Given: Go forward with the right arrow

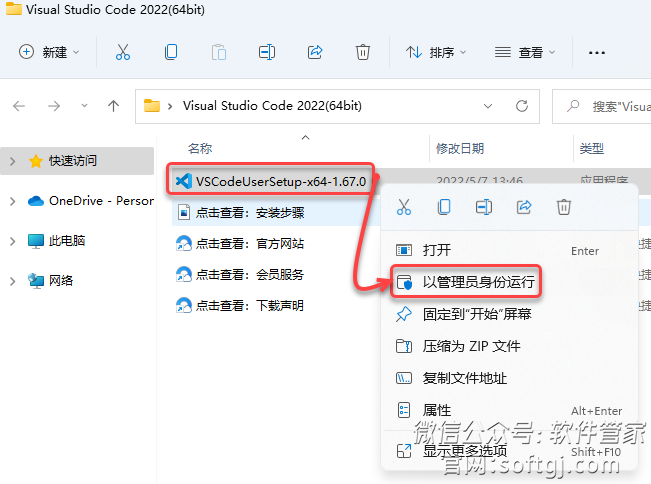Looking at the screenshot, I should [54, 106].
